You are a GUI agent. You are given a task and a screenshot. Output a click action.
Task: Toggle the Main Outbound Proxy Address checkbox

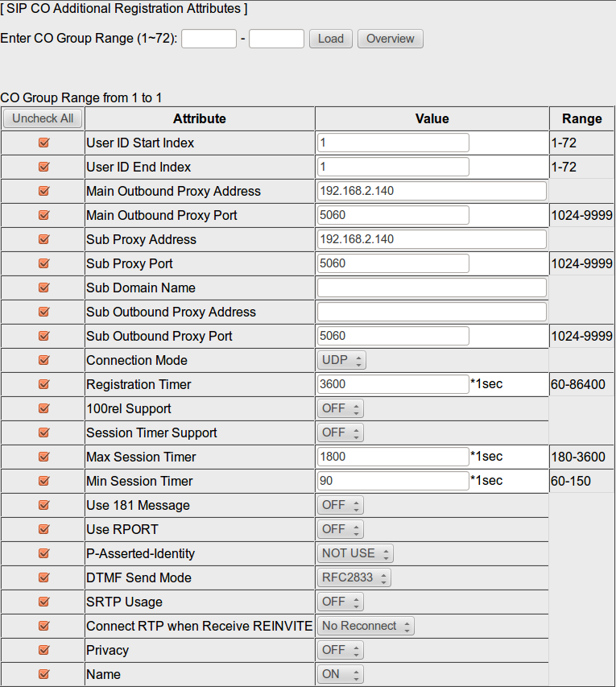tap(43, 192)
